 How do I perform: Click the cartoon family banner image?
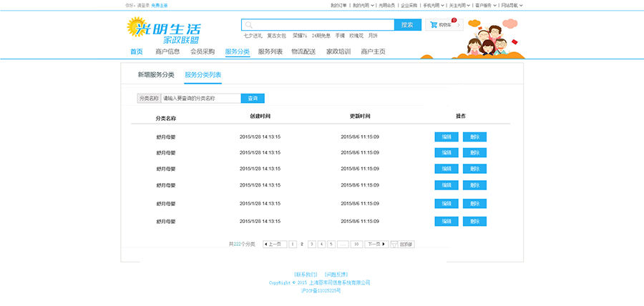coord(495,39)
